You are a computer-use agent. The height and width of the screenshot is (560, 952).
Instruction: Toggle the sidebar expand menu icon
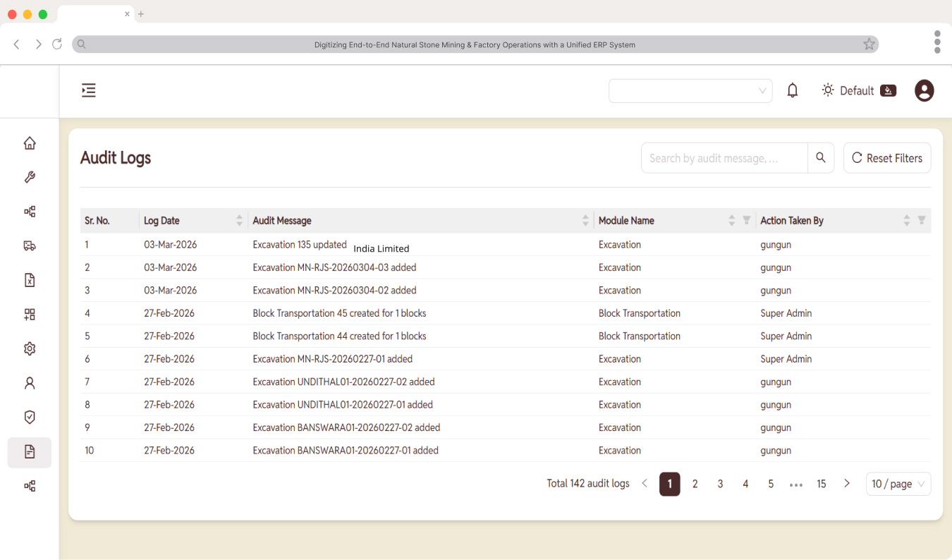pos(89,90)
